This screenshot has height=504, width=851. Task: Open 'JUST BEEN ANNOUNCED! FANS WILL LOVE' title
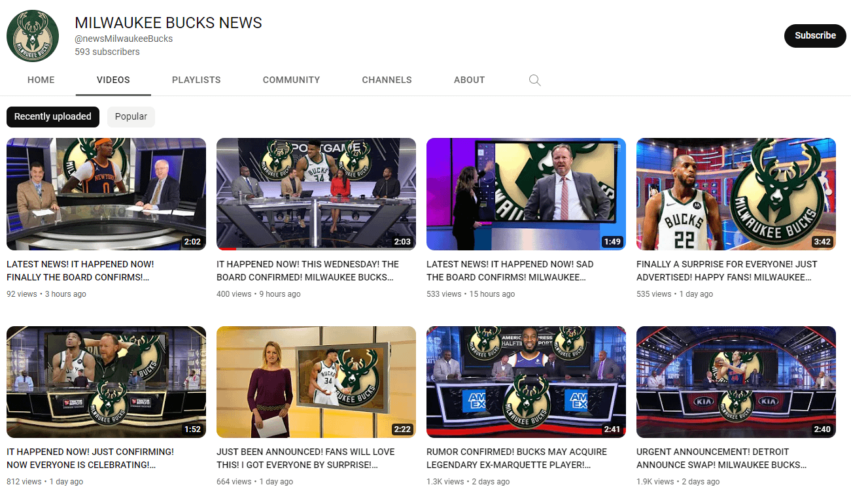point(305,458)
